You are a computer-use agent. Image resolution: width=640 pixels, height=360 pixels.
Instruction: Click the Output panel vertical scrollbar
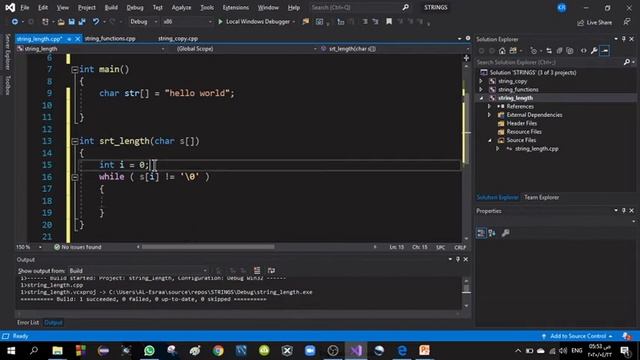pos(466,293)
